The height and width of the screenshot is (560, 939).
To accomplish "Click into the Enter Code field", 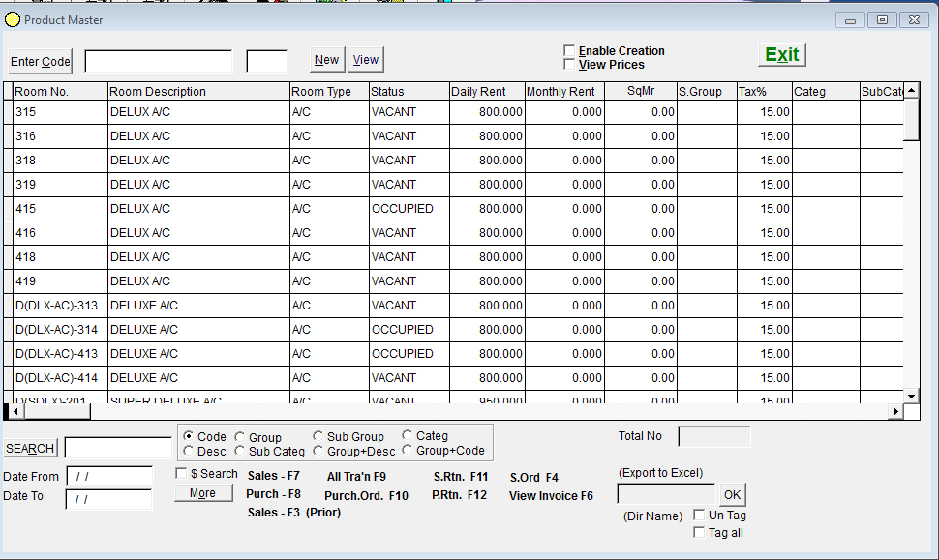I will tap(160, 60).
